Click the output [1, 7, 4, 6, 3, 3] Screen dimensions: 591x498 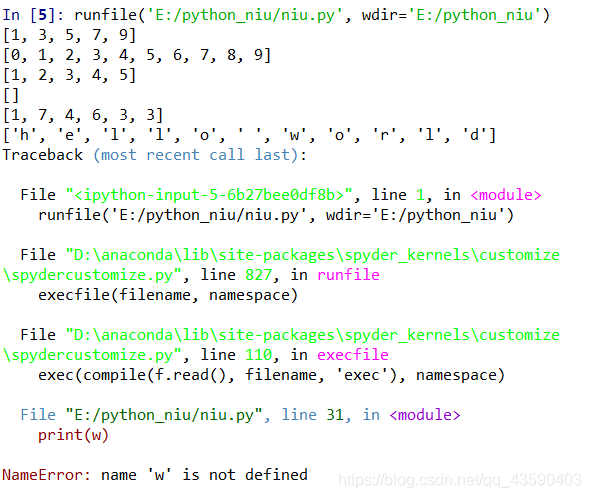[83, 115]
